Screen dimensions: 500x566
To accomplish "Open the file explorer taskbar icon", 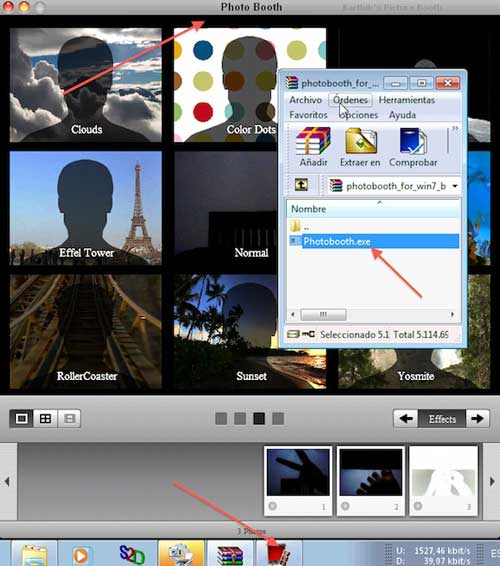I will point(34,553).
